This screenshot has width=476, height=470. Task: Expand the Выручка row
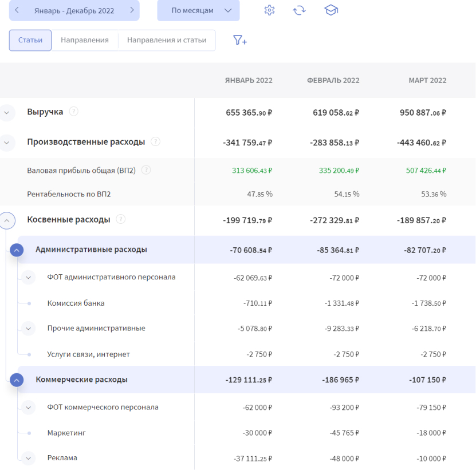click(x=7, y=112)
